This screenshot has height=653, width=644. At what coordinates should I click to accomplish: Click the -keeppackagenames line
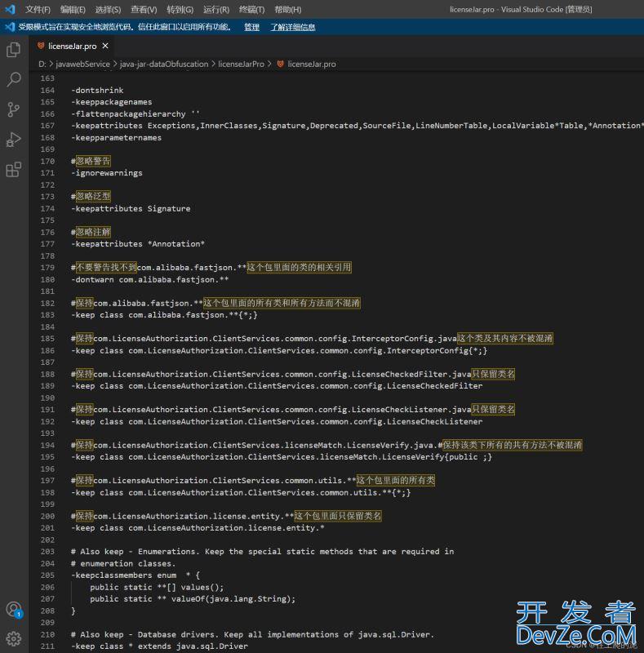coord(112,102)
